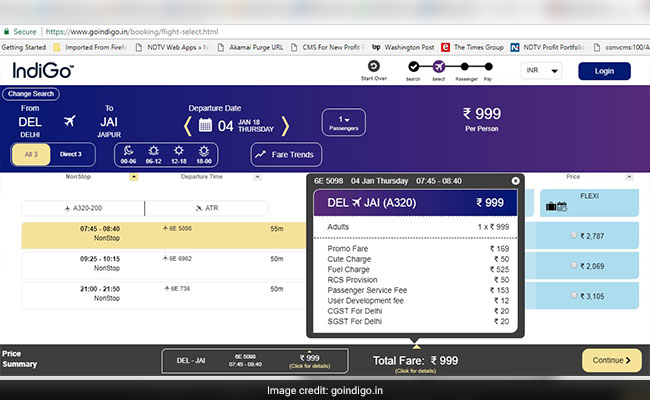Open the Akamai Purge URL bookmark
Image resolution: width=650 pixels, height=400 pixels.
(251, 47)
